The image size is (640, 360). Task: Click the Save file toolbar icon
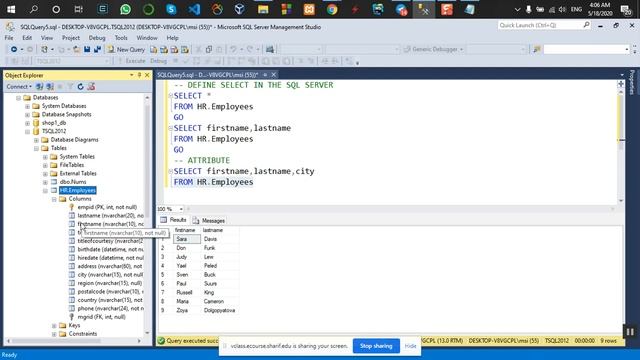point(87,49)
